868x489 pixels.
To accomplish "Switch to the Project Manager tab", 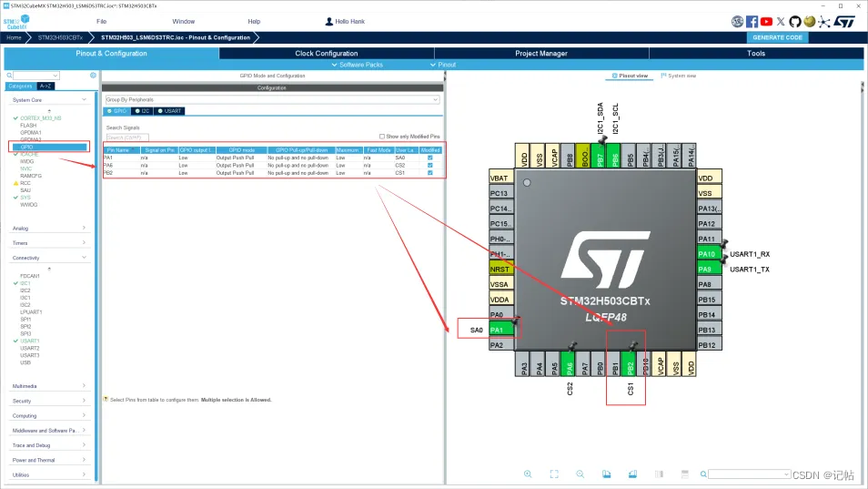I will coord(541,53).
